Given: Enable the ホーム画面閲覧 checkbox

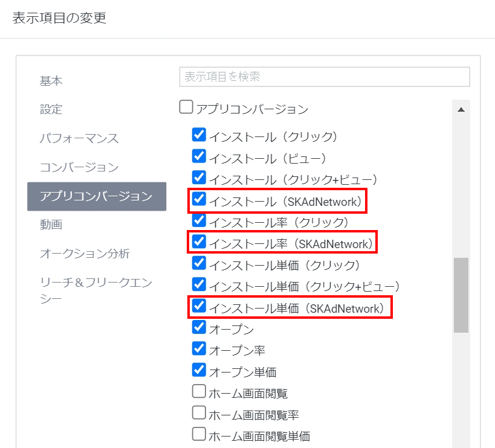Looking at the screenshot, I should coord(199,391).
